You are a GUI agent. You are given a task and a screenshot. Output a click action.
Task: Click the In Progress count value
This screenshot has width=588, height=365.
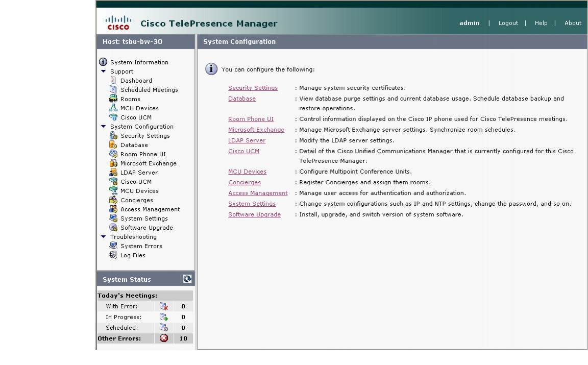[x=183, y=317]
